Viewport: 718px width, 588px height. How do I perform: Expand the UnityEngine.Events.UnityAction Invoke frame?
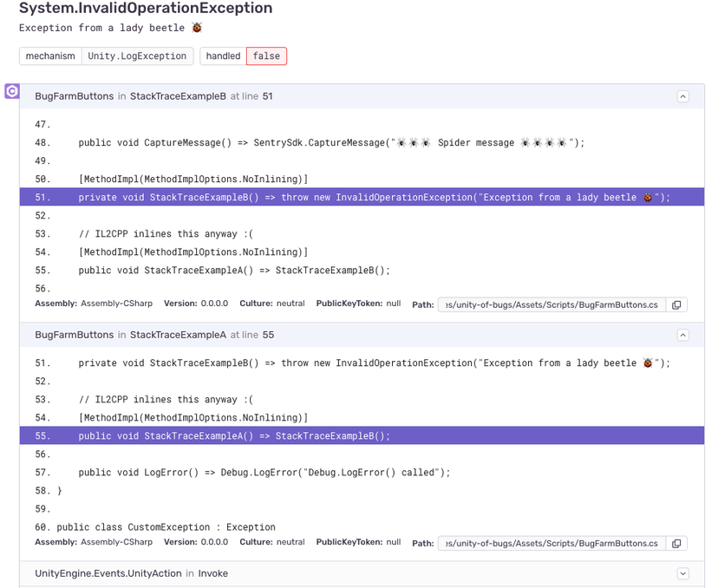682,573
